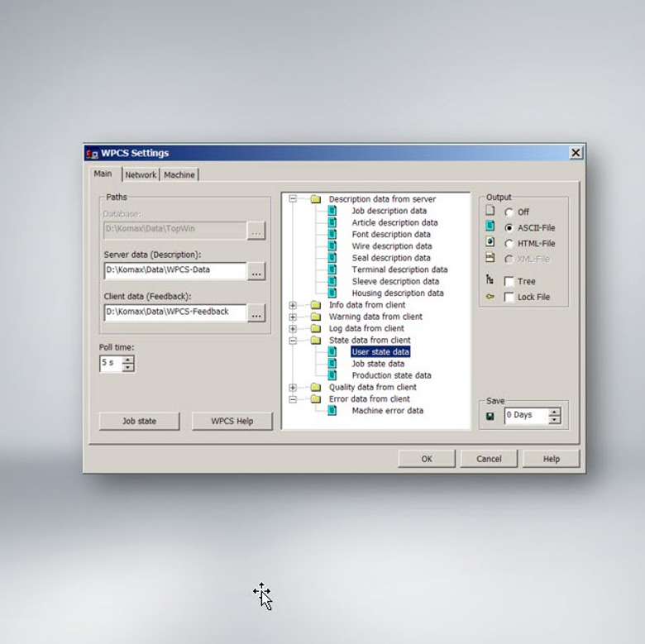
Task: Switch to the Network tab
Action: (x=141, y=175)
